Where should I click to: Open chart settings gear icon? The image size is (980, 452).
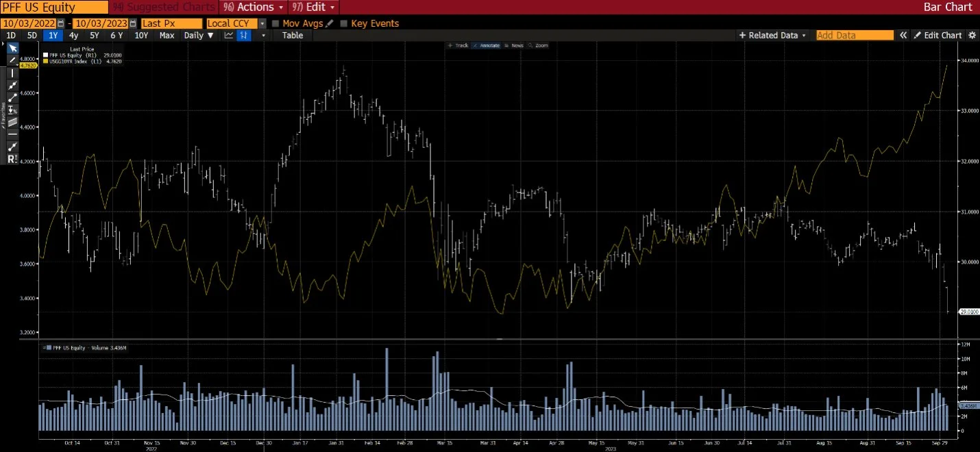[971, 36]
